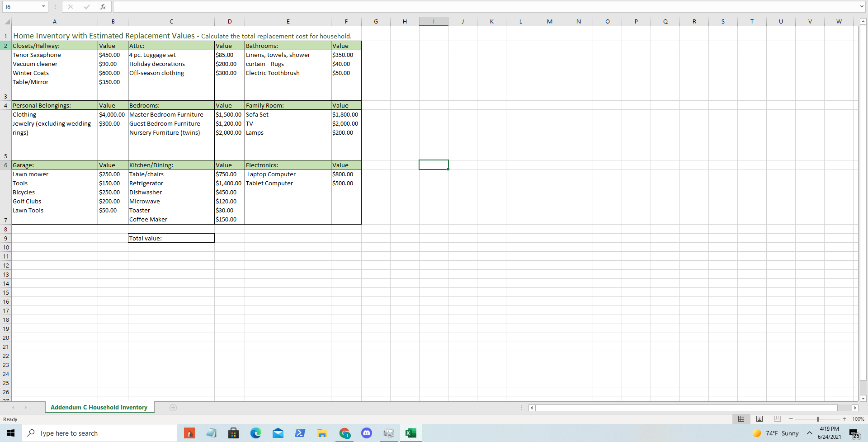Switch to Google Chrome on the taskbar

pyautogui.click(x=344, y=433)
